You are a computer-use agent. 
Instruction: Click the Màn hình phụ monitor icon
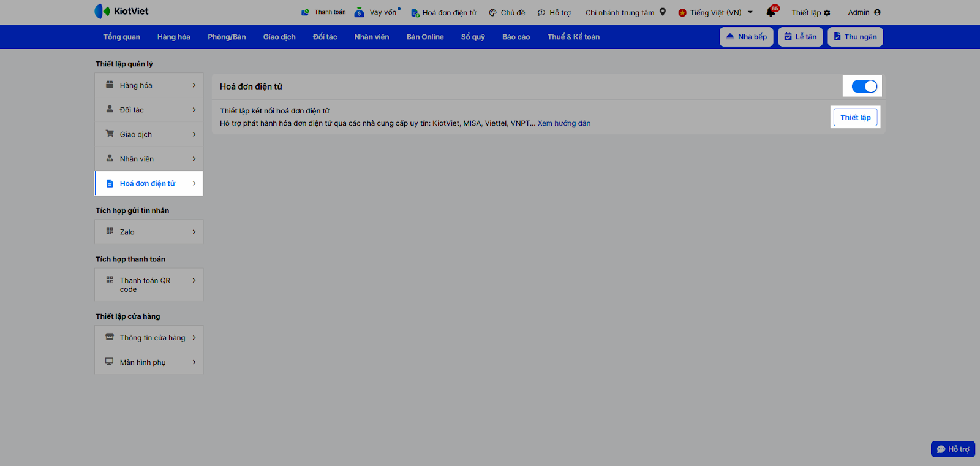tap(109, 362)
